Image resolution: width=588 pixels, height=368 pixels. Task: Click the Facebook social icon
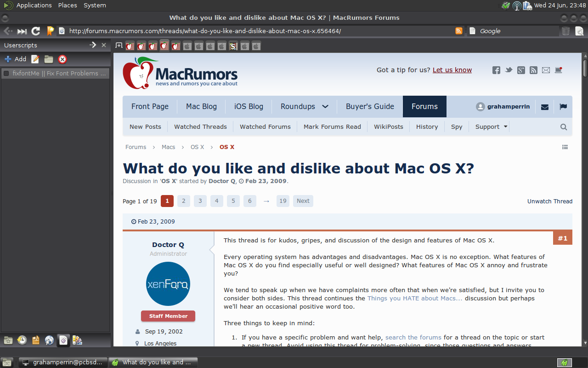click(496, 70)
